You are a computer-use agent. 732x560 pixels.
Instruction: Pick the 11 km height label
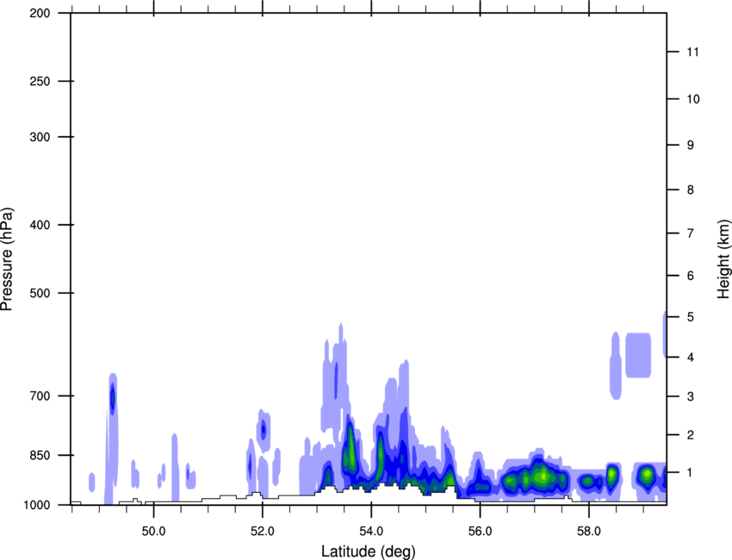pyautogui.click(x=692, y=52)
